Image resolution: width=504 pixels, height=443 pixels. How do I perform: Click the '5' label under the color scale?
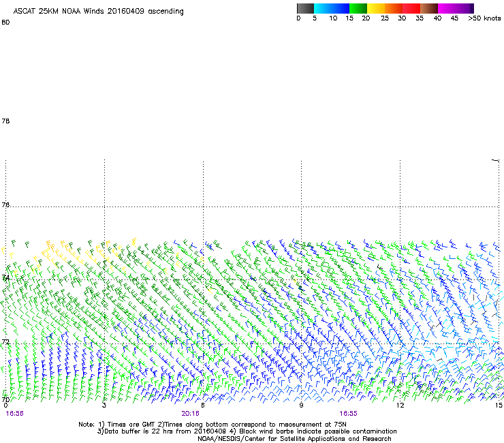pyautogui.click(x=315, y=18)
